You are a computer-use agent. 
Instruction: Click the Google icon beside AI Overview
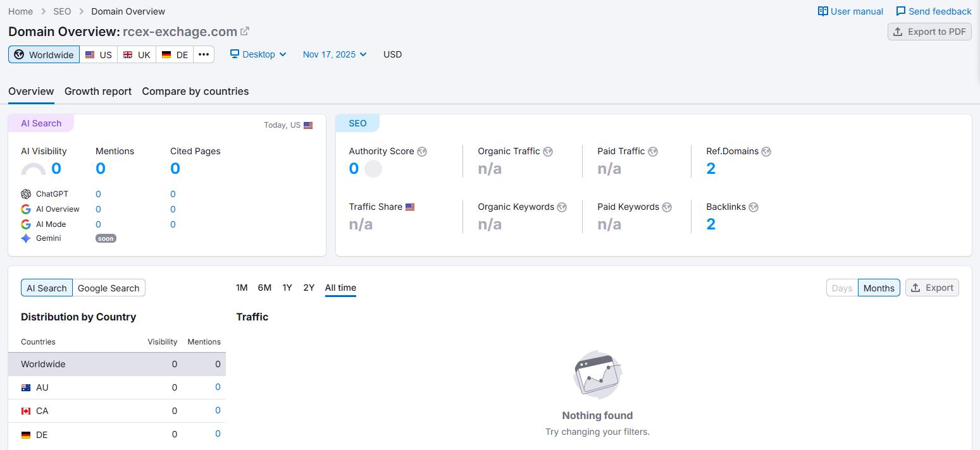click(x=26, y=209)
